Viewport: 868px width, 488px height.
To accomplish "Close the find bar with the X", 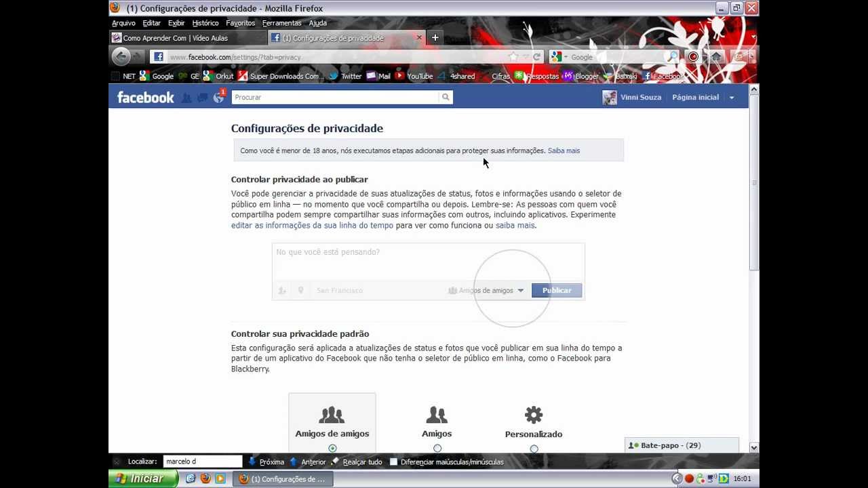I will 117,462.
